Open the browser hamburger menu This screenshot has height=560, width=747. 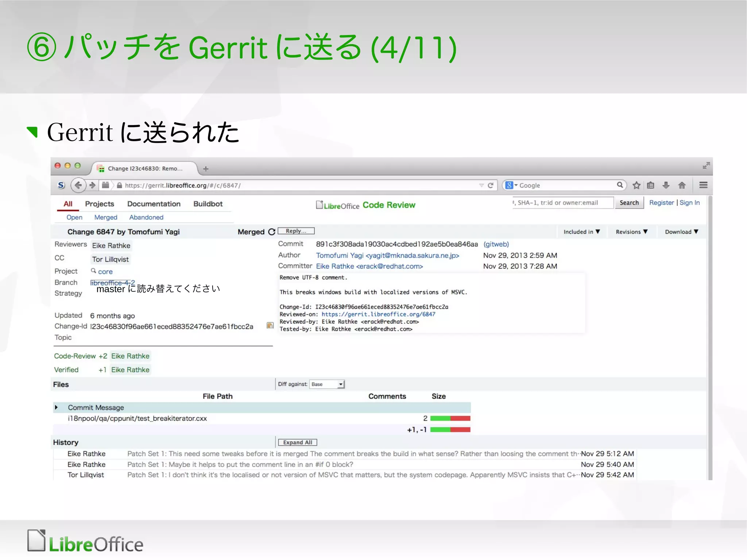(704, 185)
